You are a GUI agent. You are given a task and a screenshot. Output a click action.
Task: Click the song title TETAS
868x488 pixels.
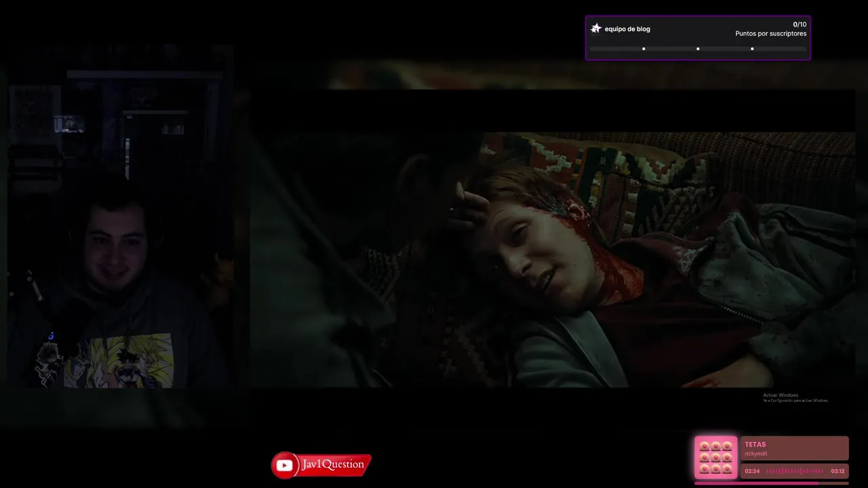coord(755,445)
